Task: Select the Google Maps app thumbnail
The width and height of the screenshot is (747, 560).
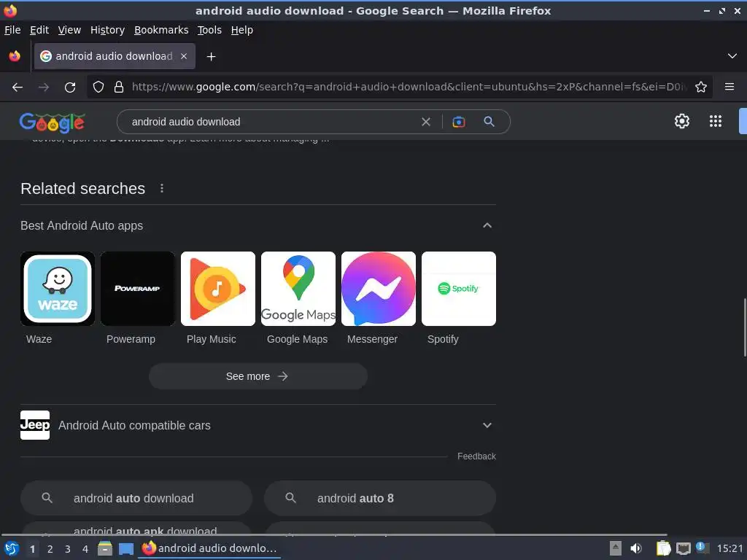Action: tap(298, 289)
